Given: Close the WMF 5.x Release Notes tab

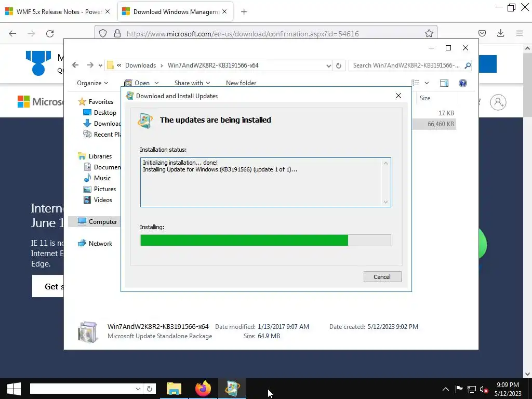Looking at the screenshot, I should pyautogui.click(x=108, y=12).
